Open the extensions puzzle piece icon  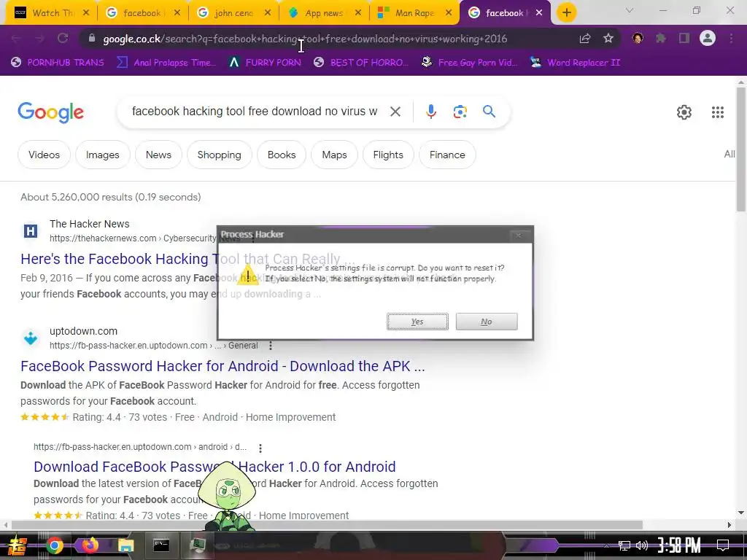pos(661,38)
